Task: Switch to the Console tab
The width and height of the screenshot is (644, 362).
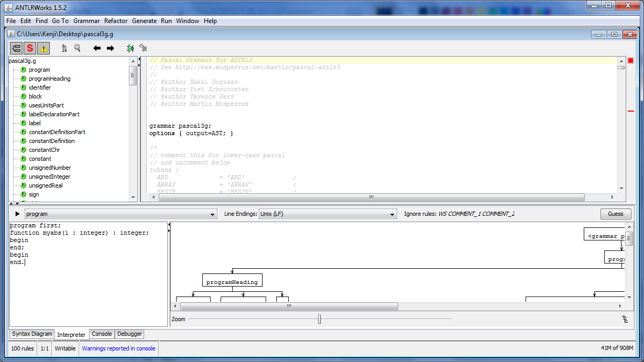Action: pyautogui.click(x=102, y=334)
